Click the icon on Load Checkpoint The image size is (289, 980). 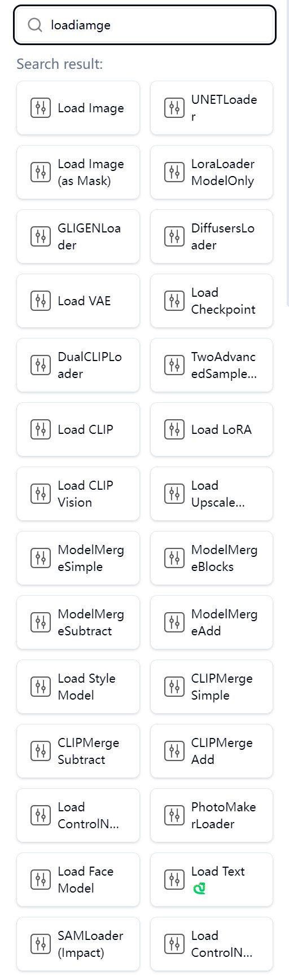[174, 301]
